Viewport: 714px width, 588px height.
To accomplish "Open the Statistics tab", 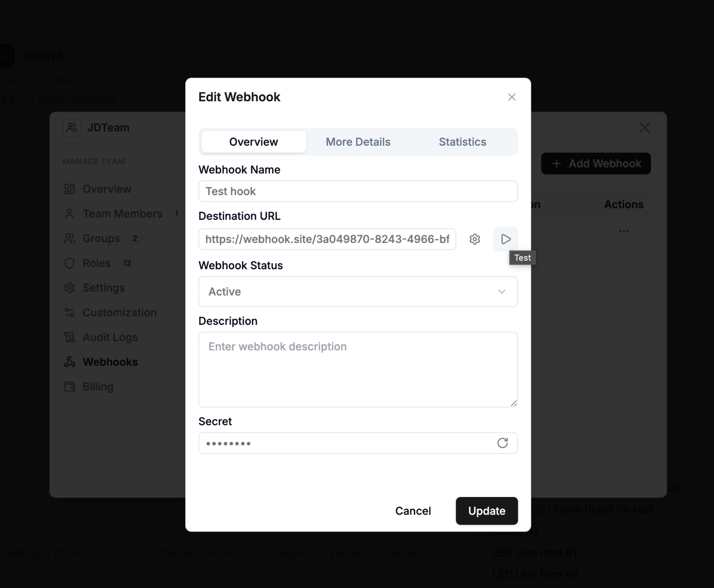I will tap(462, 142).
